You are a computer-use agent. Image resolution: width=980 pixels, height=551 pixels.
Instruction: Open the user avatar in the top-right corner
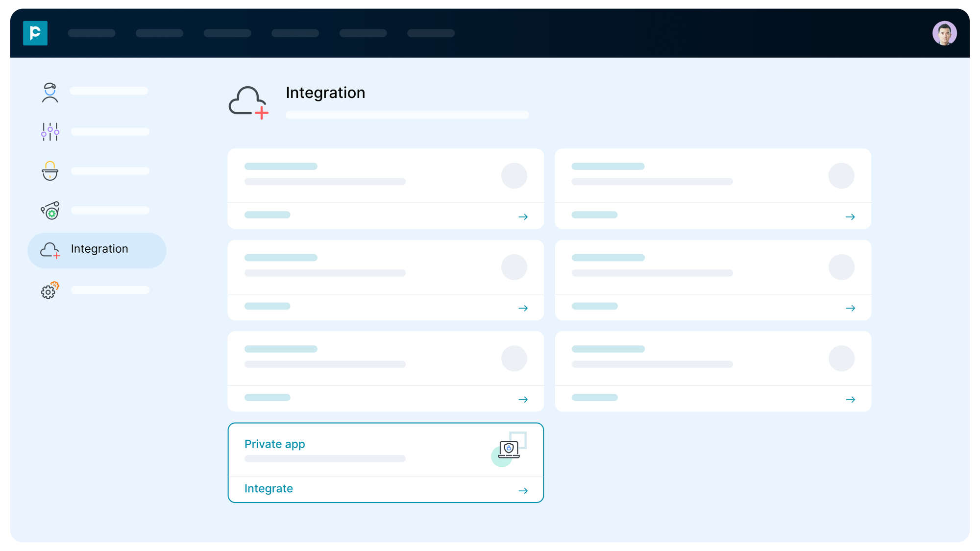(x=945, y=33)
